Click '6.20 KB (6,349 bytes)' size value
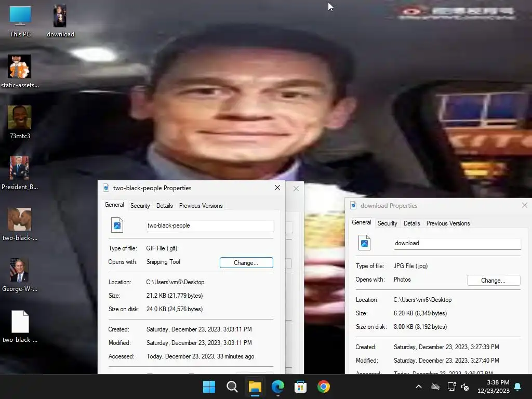 (420, 313)
